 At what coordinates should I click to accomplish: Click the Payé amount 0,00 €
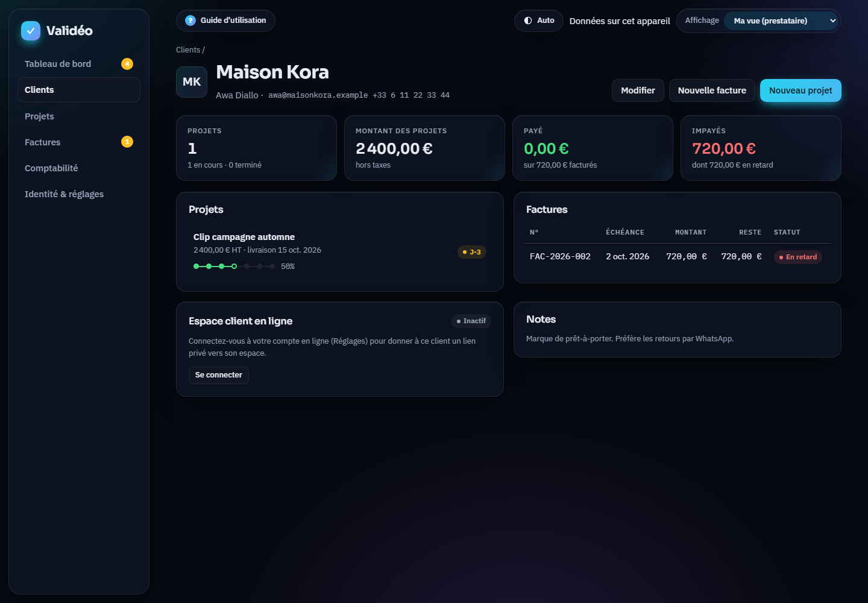pyautogui.click(x=546, y=148)
